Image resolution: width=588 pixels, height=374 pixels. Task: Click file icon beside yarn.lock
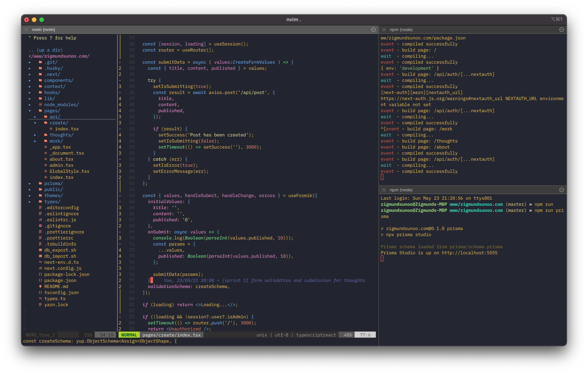(41, 305)
